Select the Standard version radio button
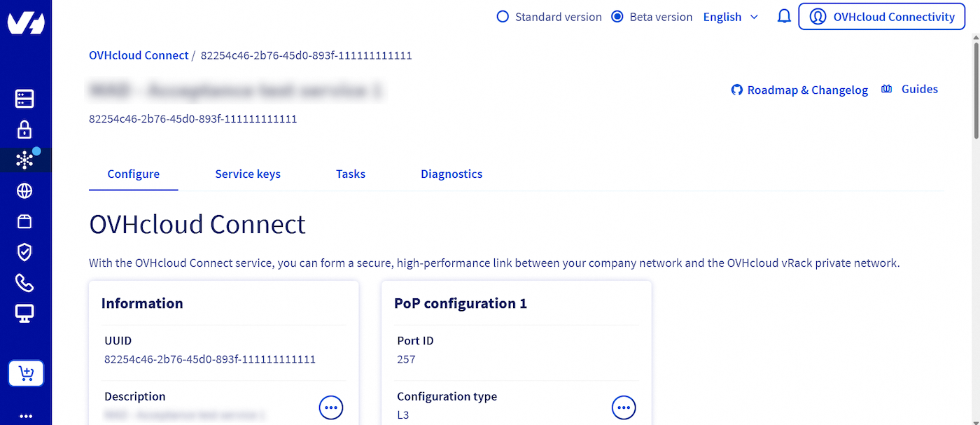Image resolution: width=980 pixels, height=425 pixels. pos(502,17)
